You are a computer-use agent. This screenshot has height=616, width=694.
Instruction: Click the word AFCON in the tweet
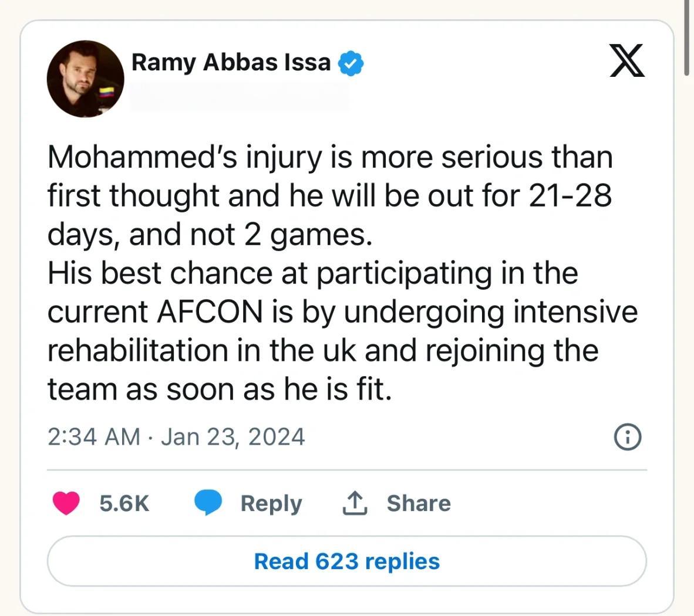209,312
